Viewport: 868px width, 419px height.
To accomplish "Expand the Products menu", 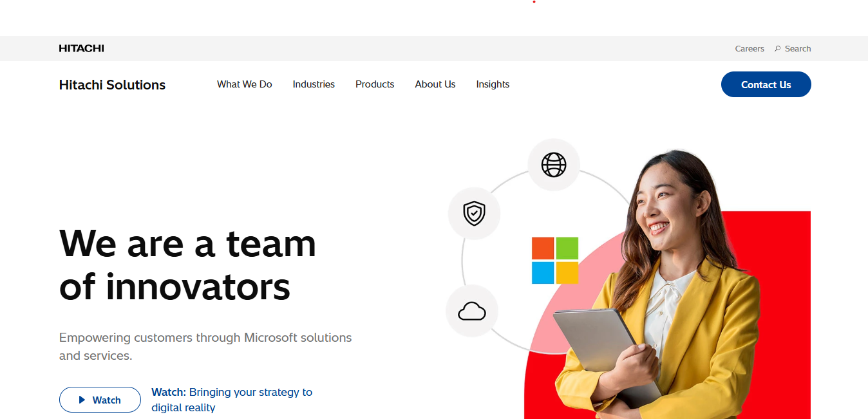I will pos(375,84).
